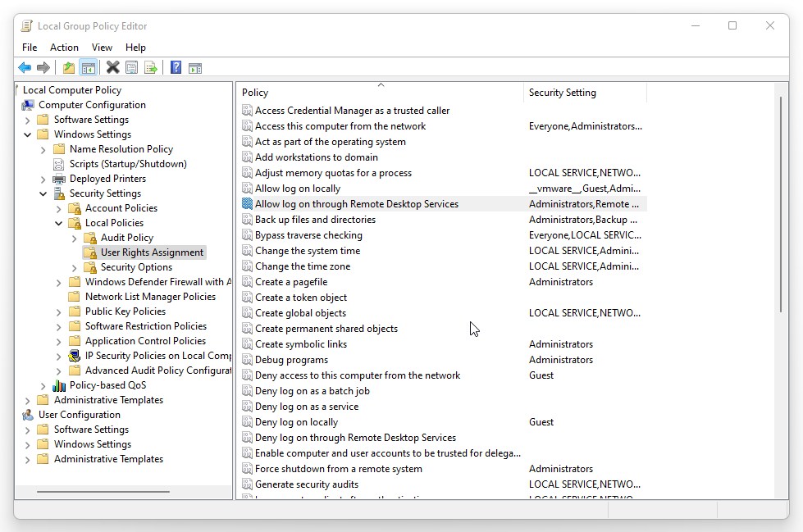Viewport: 803px width, 532px height.
Task: Select policy 'Bypass traverse checking'
Action: [308, 235]
